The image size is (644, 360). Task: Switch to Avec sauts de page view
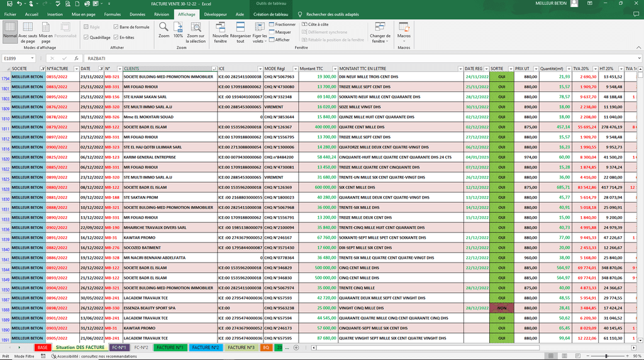coord(28,32)
